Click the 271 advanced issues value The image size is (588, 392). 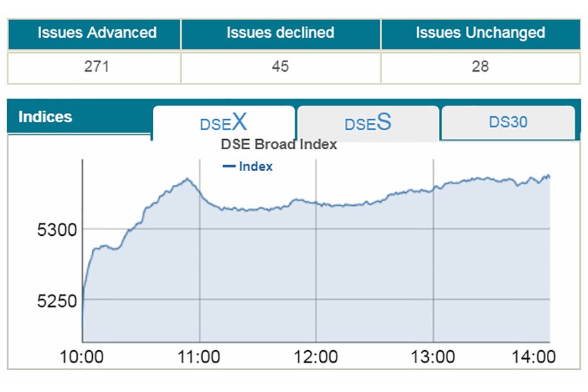pos(97,67)
